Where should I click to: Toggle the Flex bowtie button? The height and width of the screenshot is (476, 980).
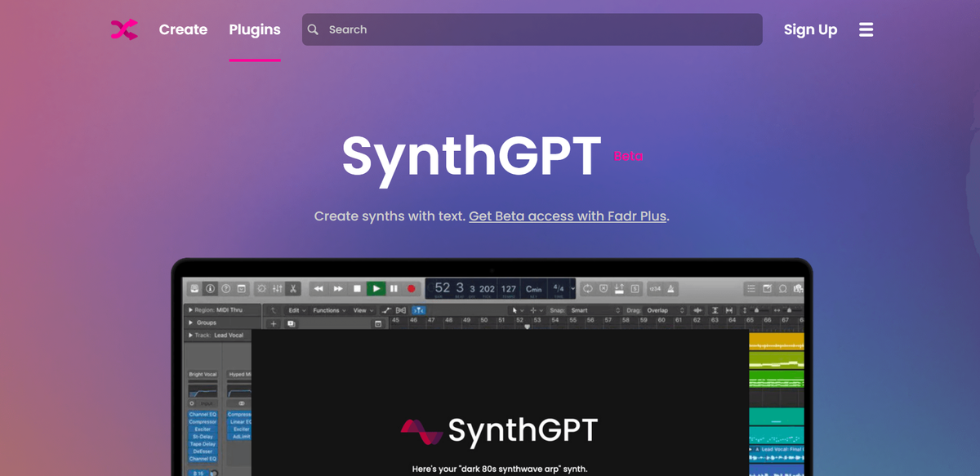pos(401,310)
